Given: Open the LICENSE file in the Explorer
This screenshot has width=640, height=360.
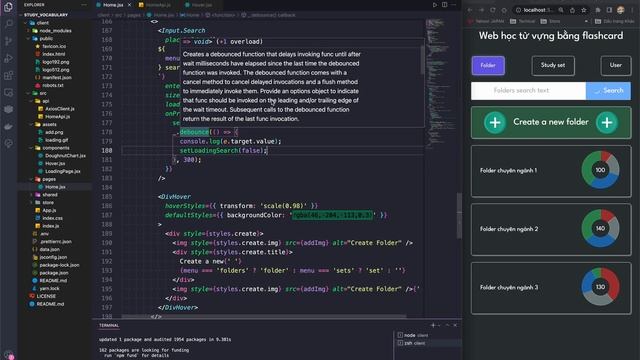Looking at the screenshot, I should point(46,296).
